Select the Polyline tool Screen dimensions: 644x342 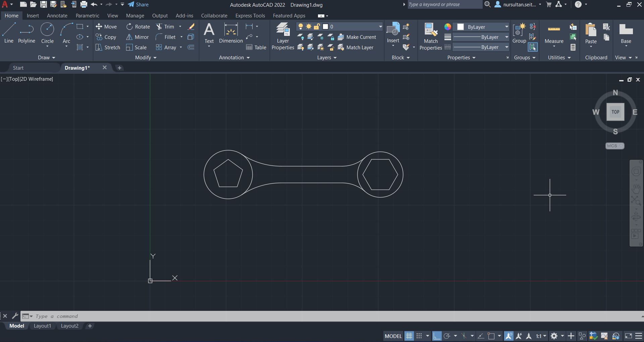(26, 33)
